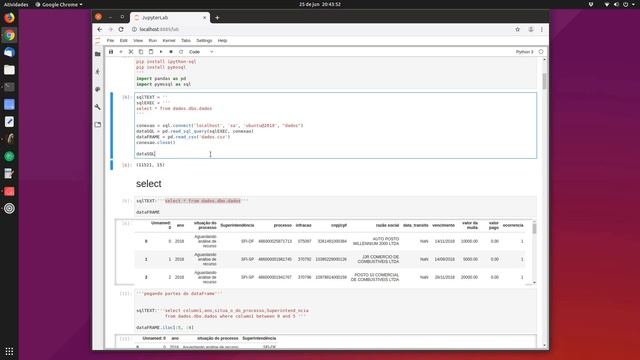
Task: Click the AUTO POSTO MILLENNIUM 2000 LTDA cell
Action: 376,241
